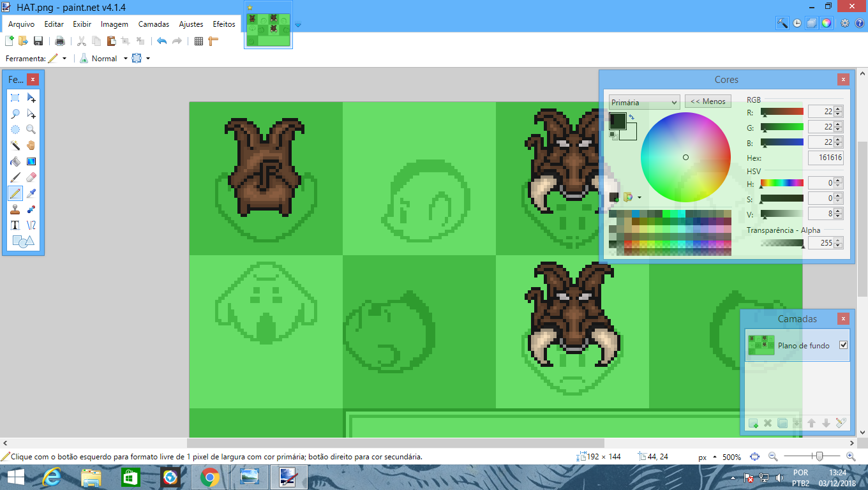Viewport: 868px width, 490px height.
Task: Toggle the pixel grid view icon
Action: pos(198,41)
